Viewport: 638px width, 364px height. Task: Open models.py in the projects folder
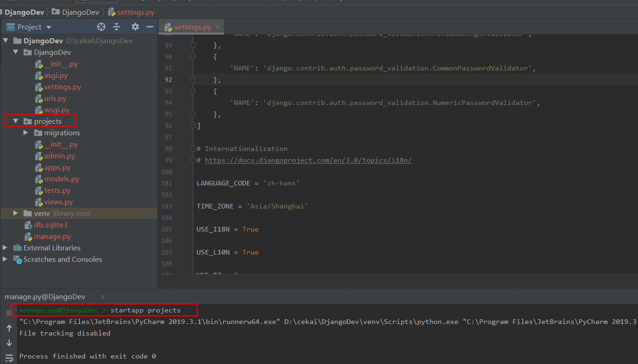pyautogui.click(x=62, y=179)
